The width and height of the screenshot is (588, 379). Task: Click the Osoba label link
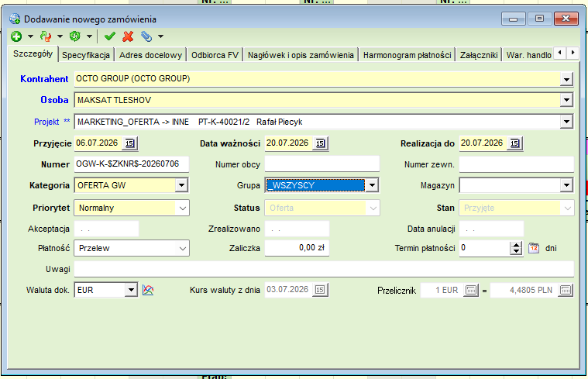click(x=54, y=100)
